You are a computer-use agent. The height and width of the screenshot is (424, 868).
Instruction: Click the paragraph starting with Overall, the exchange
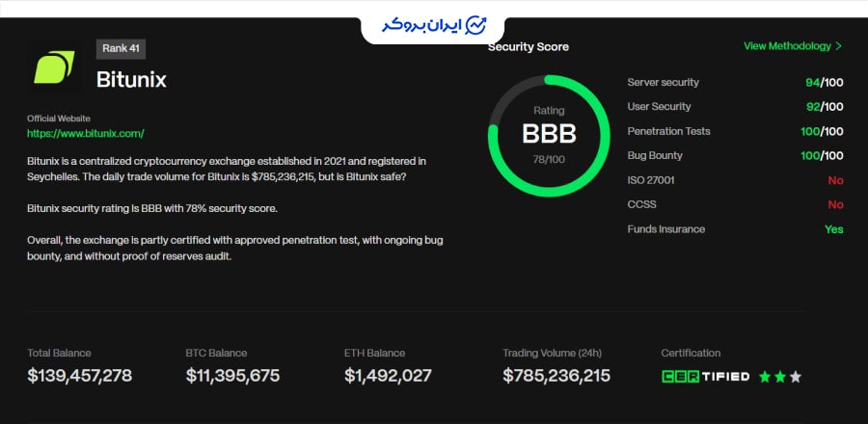coord(234,249)
